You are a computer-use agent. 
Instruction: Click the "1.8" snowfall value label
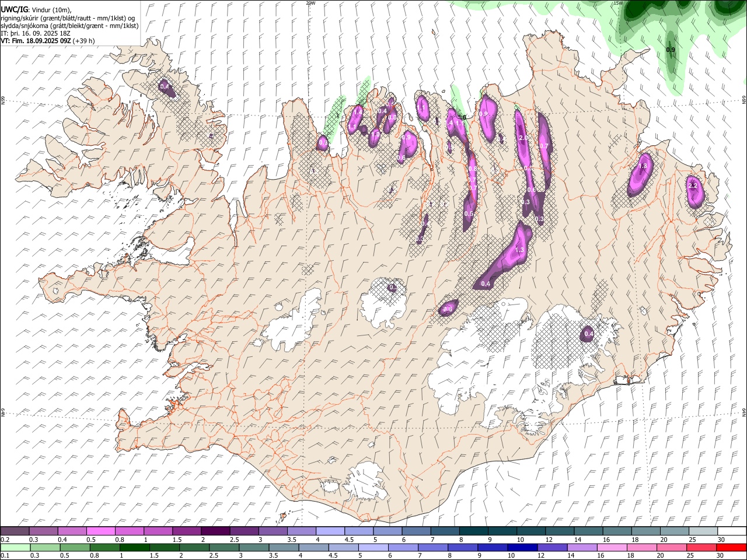(643, 166)
